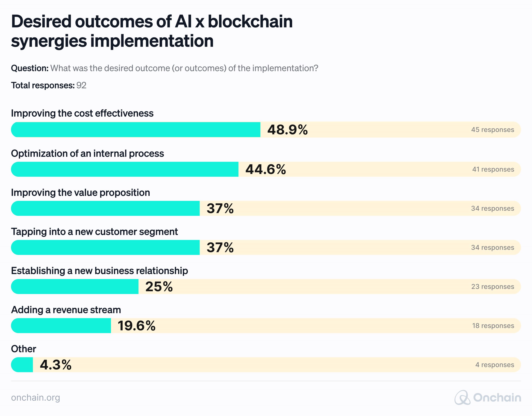Click the teal bar for Other
This screenshot has width=532, height=416.
tap(22, 365)
